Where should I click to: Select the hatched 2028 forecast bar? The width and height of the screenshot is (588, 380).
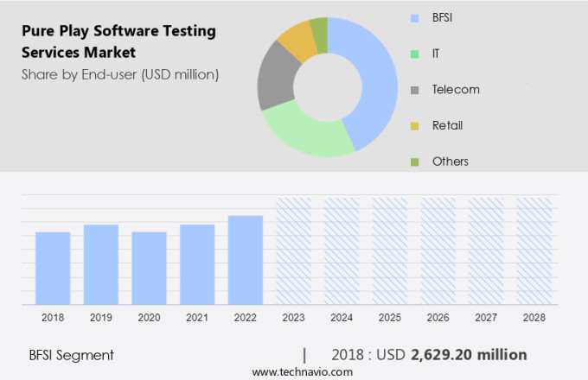pos(534,250)
